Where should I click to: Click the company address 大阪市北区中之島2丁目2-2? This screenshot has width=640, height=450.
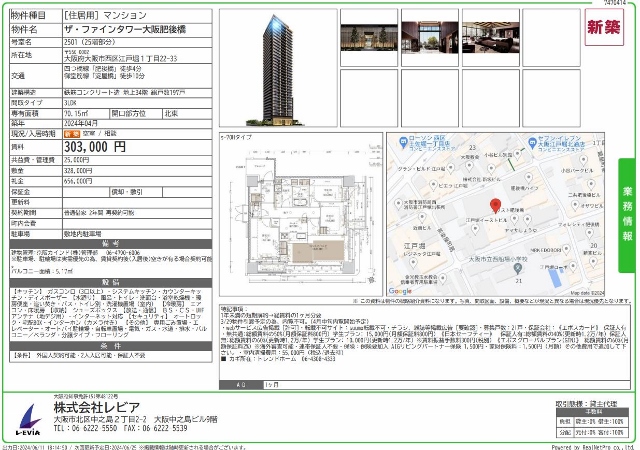(100, 419)
